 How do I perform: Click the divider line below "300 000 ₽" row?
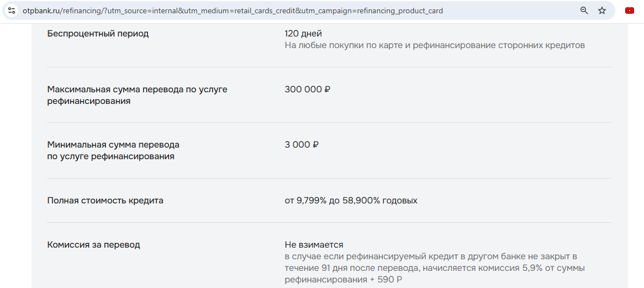[329, 123]
